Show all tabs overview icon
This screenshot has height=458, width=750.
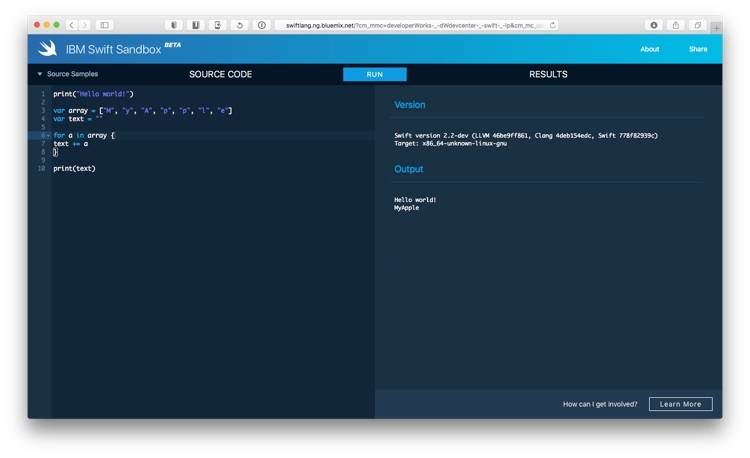point(697,25)
